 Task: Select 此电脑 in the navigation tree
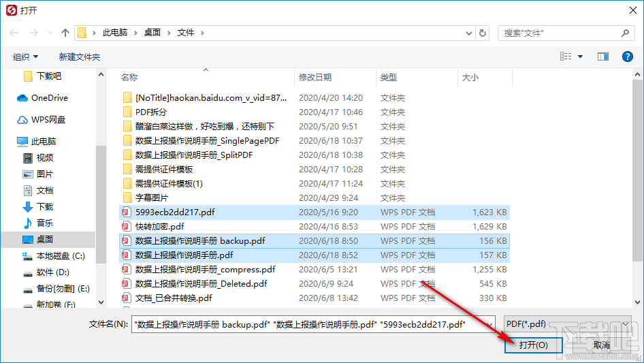(36, 142)
